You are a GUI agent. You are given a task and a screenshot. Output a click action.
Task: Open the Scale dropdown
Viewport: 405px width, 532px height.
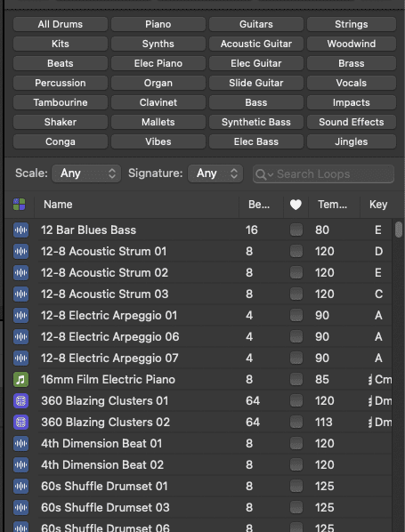click(x=86, y=173)
